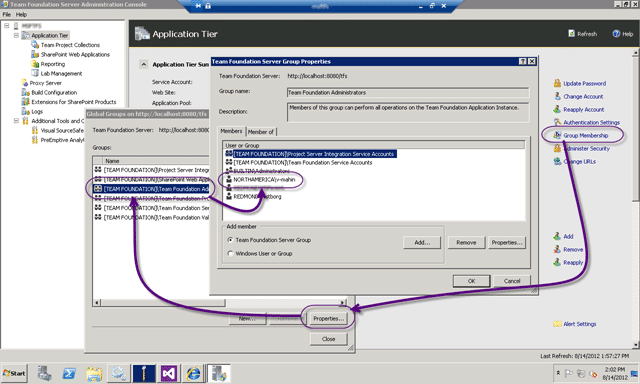
Task: Open Authentication Settings link
Action: tap(591, 122)
